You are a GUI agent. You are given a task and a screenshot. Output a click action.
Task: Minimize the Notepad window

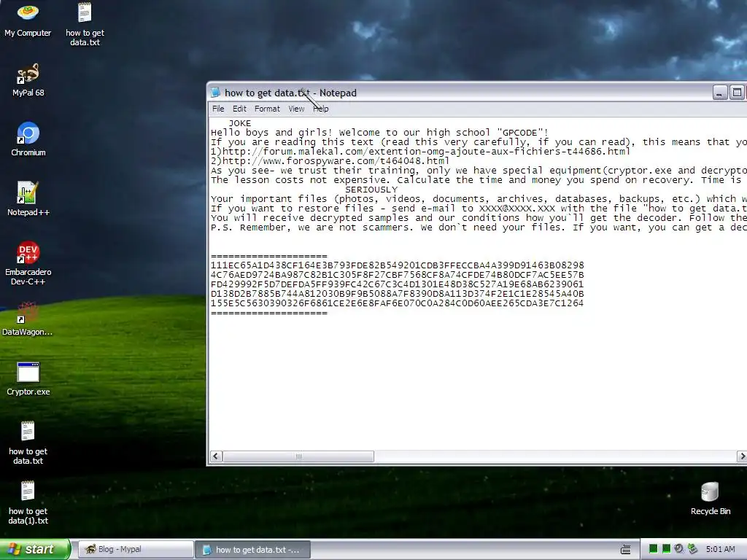pos(720,93)
